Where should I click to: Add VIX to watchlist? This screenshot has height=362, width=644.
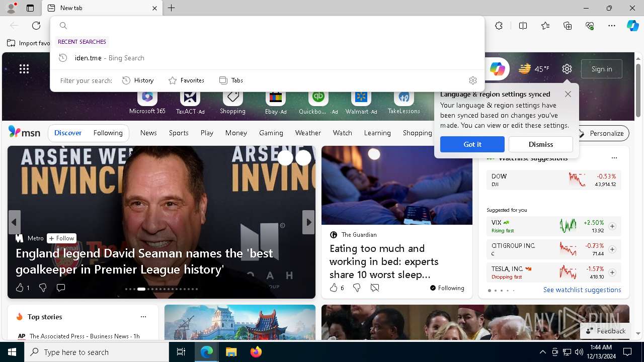[612, 226]
